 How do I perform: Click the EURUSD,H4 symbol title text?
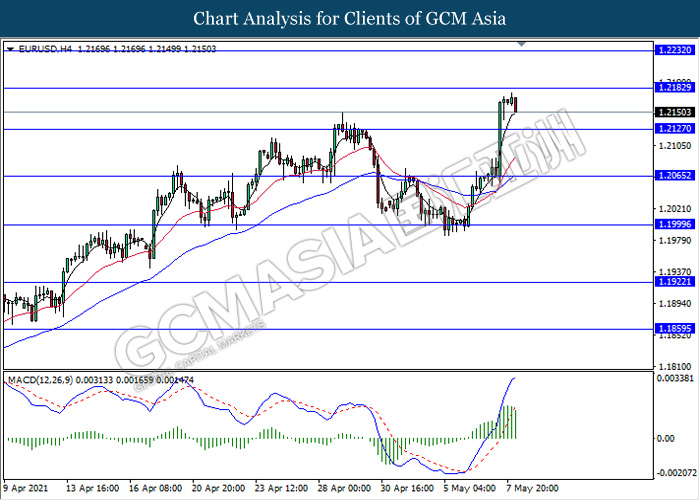45,49
